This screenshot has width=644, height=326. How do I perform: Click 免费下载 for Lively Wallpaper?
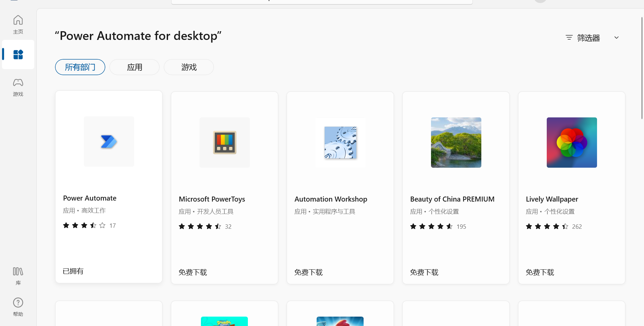[540, 272]
